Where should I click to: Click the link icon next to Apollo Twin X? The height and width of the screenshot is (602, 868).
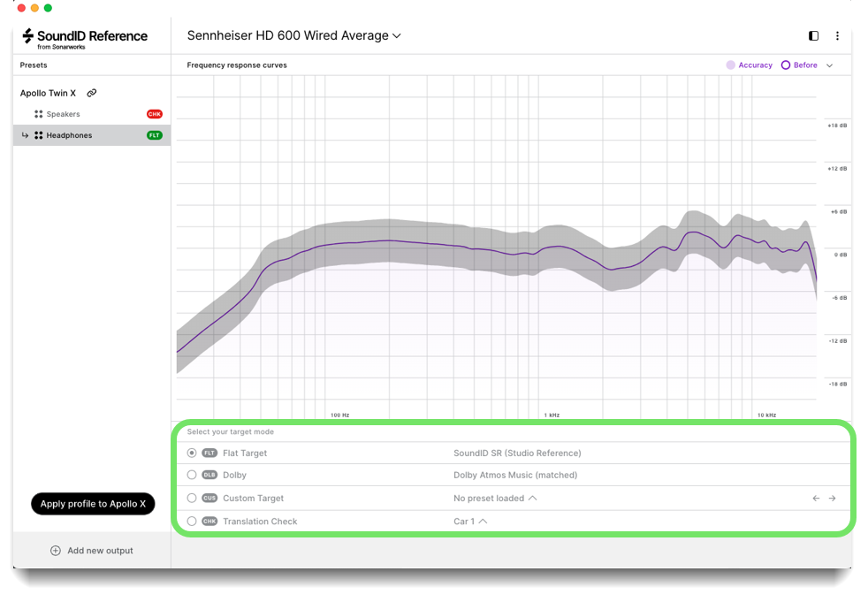(x=92, y=93)
